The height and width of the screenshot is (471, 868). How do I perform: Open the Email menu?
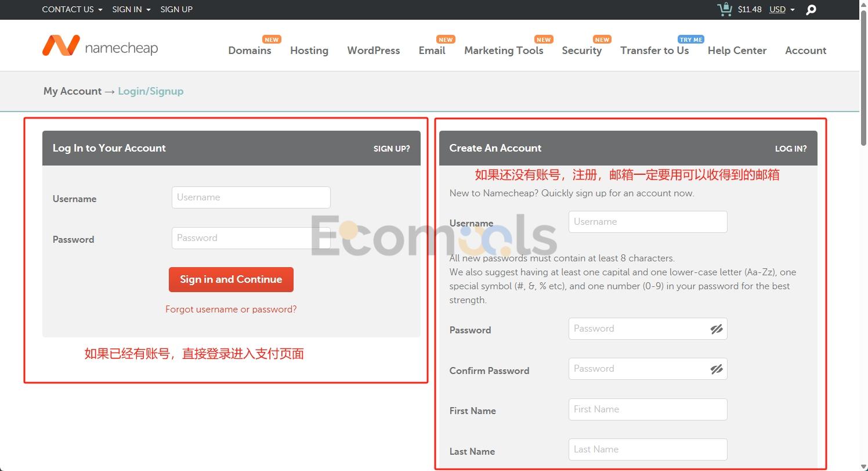(x=432, y=51)
